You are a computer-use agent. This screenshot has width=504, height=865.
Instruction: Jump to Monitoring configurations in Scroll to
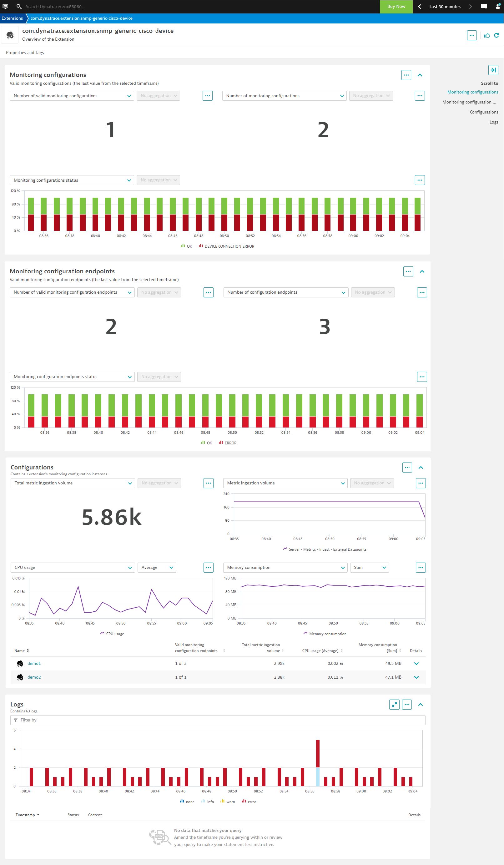coord(473,92)
